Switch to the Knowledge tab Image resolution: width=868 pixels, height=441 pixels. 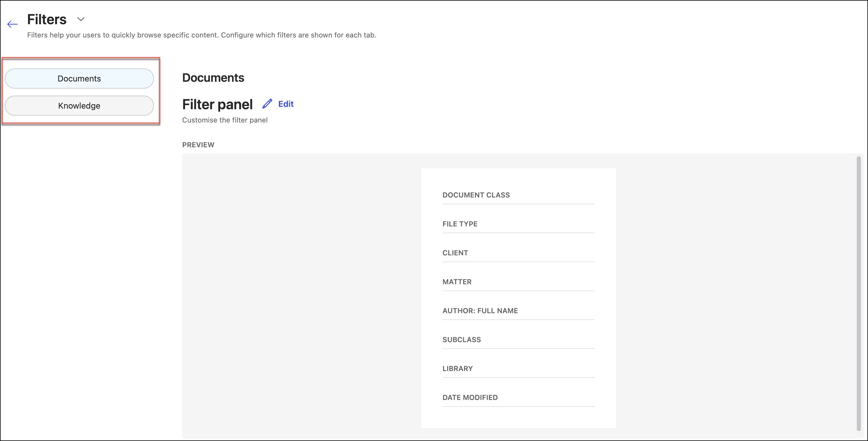tap(79, 106)
